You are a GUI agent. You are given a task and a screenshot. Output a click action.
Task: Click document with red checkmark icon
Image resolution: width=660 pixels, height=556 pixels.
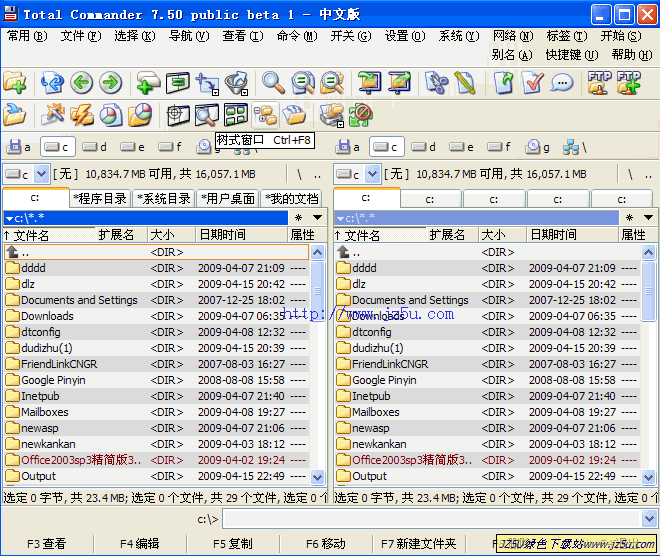click(x=532, y=82)
